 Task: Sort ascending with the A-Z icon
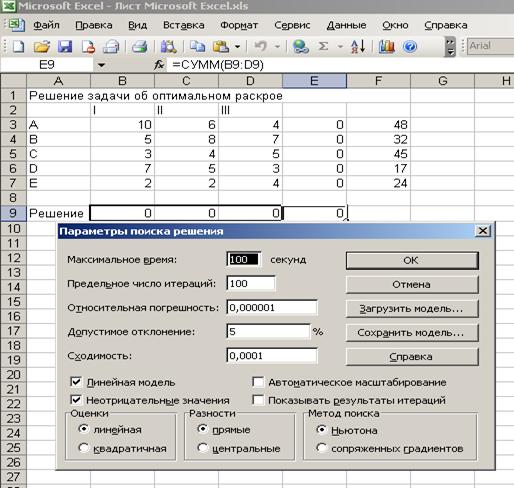(358, 46)
